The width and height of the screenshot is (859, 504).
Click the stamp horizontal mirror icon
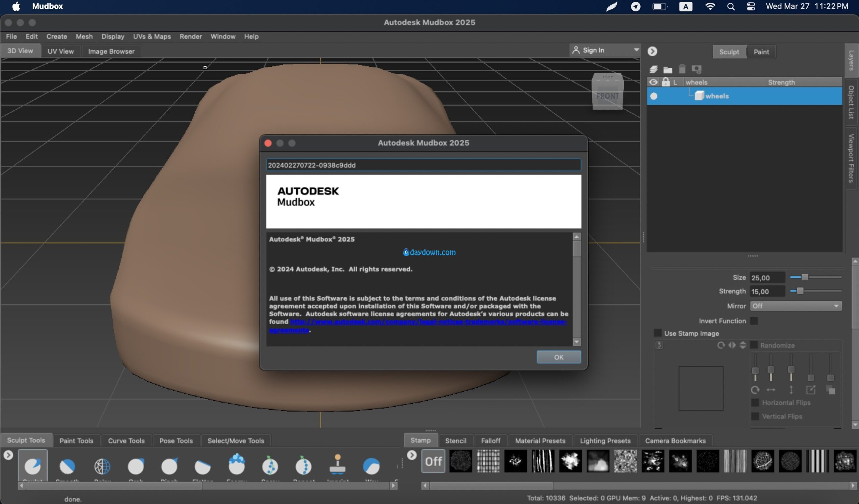(732, 345)
